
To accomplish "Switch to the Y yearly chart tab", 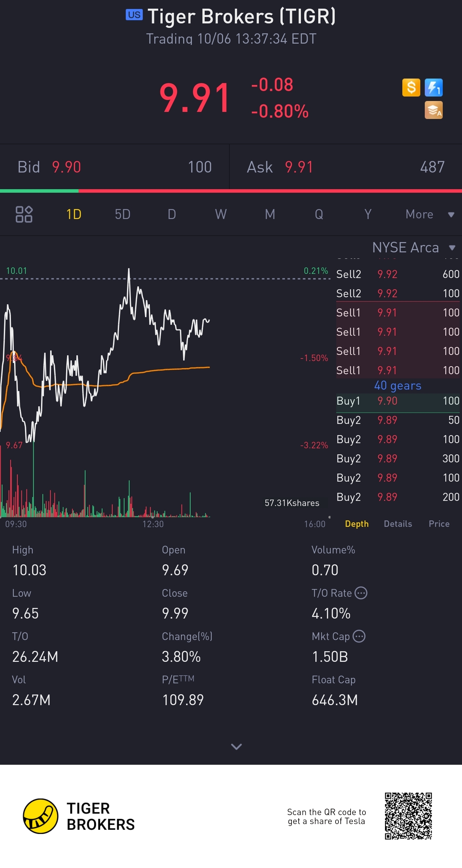I will pyautogui.click(x=368, y=214).
